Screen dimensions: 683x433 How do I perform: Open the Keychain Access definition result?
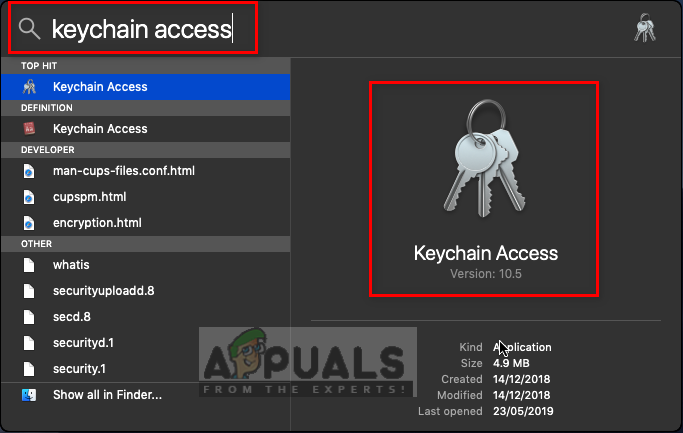point(145,129)
